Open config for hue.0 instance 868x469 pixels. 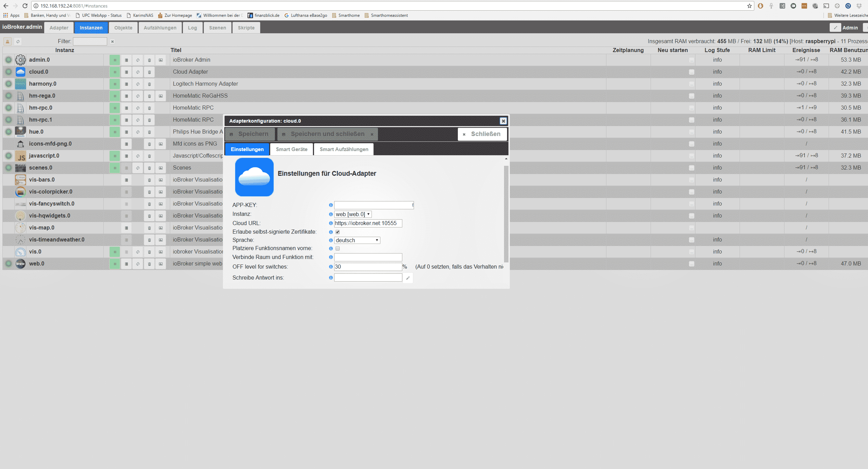click(x=126, y=132)
